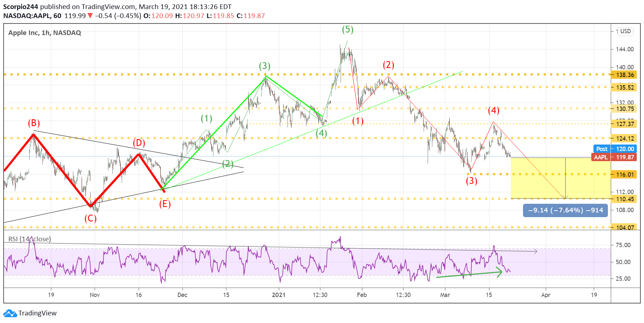Click the red (C) wave label
The height and width of the screenshot is (323, 644).
click(91, 219)
